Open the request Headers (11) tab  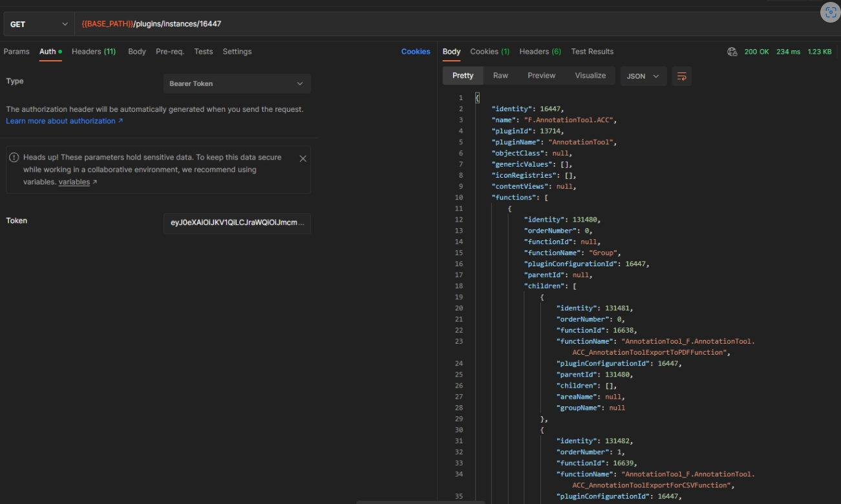pos(94,52)
